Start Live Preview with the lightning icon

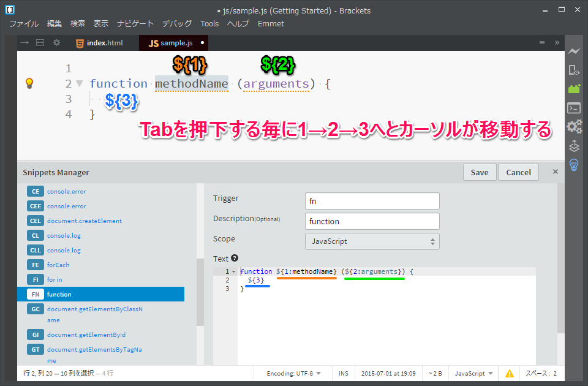(x=574, y=51)
